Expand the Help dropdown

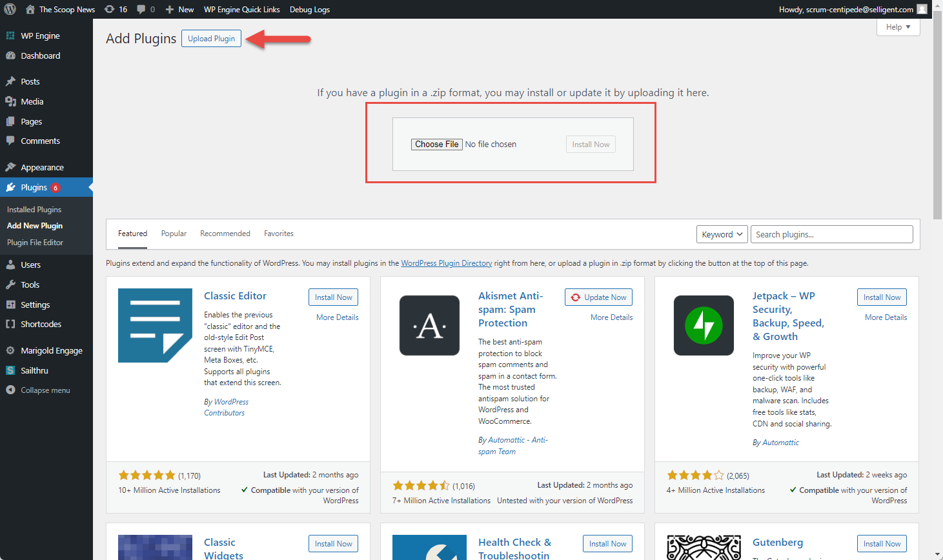pyautogui.click(x=898, y=27)
